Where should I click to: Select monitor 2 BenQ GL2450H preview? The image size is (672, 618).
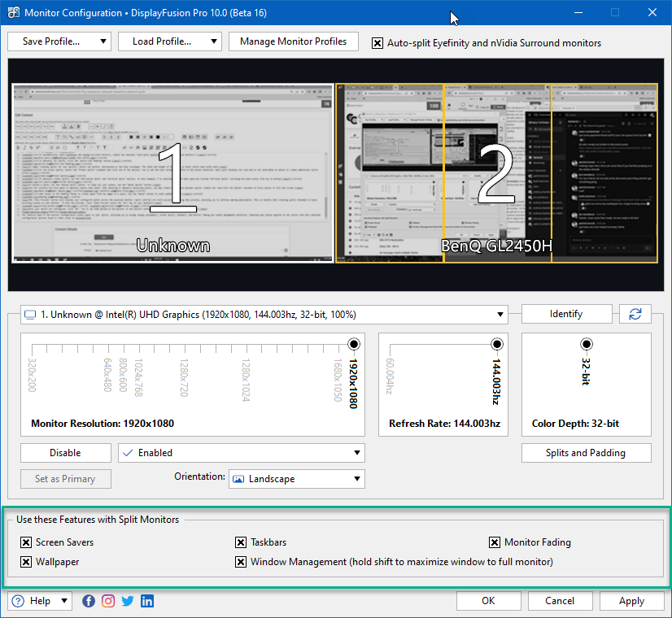(497, 173)
